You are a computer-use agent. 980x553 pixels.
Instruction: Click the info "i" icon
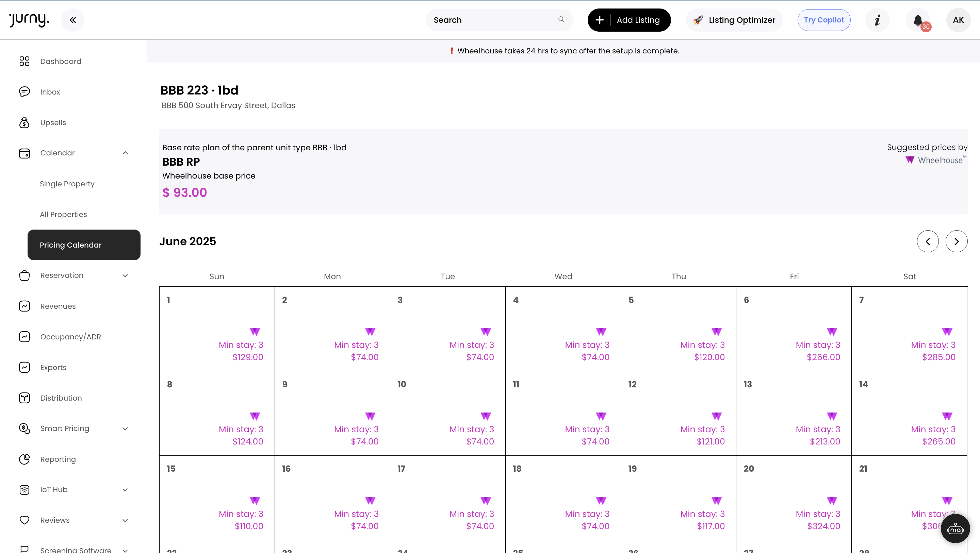(877, 20)
